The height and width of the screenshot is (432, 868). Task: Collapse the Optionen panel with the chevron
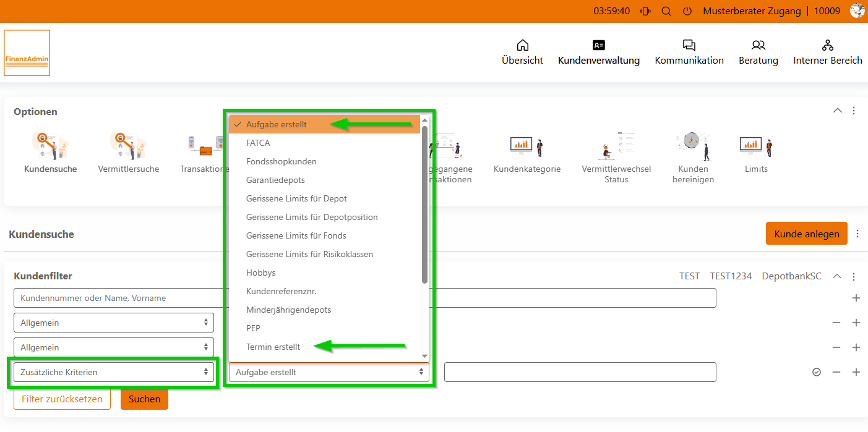pyautogui.click(x=838, y=111)
